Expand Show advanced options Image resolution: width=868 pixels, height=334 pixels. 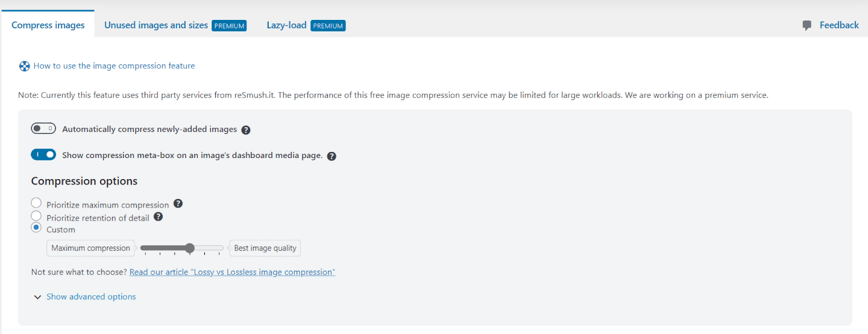tap(85, 297)
